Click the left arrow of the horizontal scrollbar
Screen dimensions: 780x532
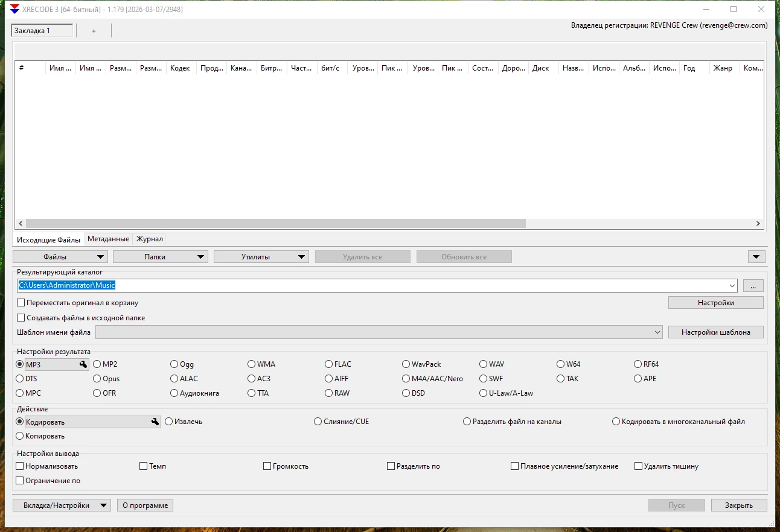click(21, 223)
